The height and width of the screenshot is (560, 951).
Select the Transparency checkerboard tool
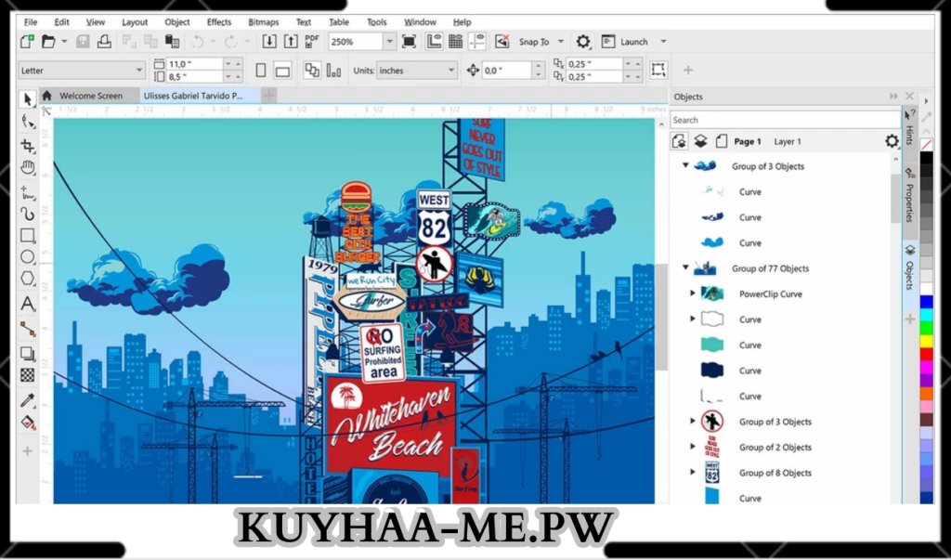pyautogui.click(x=27, y=375)
